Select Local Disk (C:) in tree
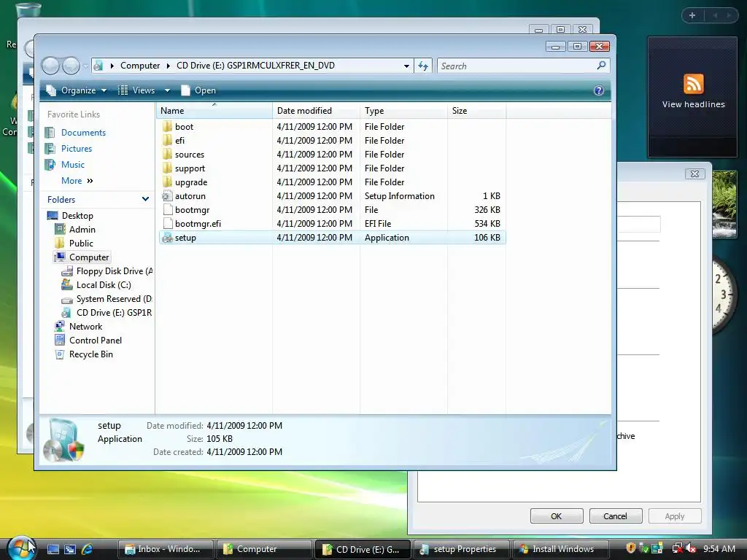 (x=104, y=285)
